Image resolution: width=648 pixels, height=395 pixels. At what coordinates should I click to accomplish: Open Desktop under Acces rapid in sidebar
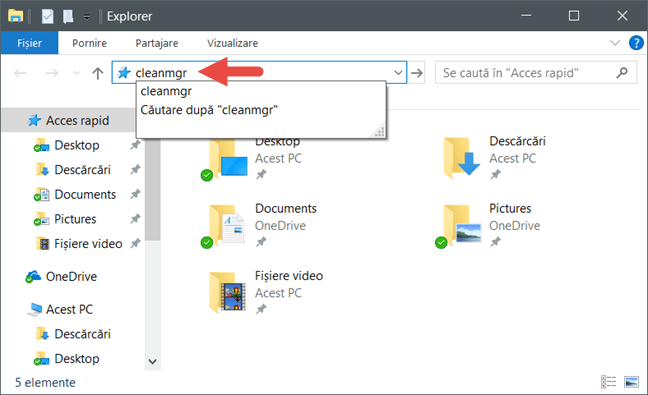[77, 145]
